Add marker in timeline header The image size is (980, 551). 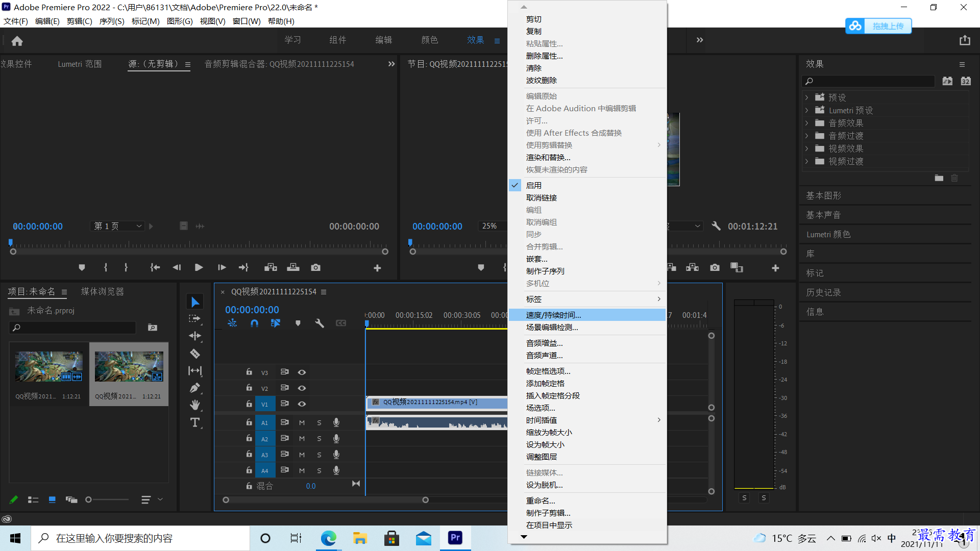298,323
